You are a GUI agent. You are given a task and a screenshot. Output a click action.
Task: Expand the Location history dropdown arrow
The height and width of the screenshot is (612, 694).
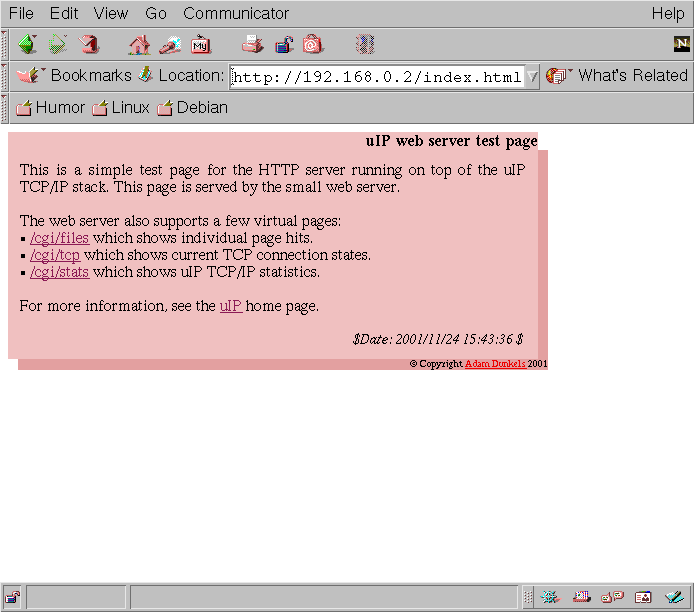pos(532,77)
